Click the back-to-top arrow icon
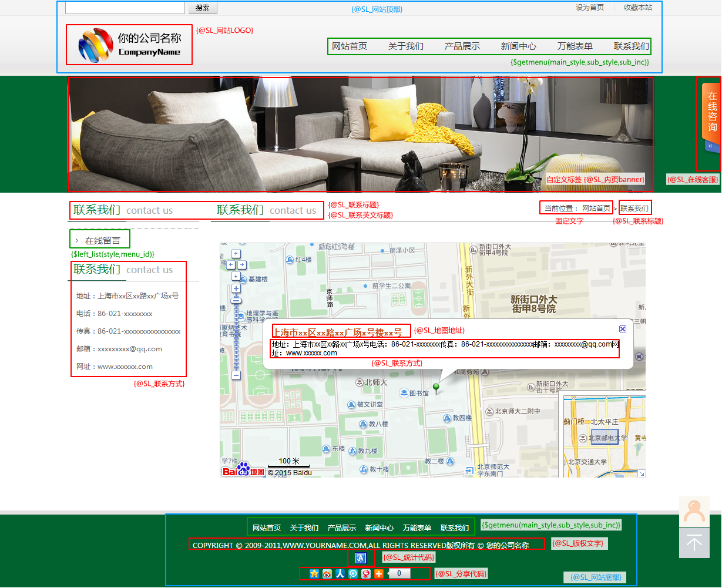 [x=694, y=543]
